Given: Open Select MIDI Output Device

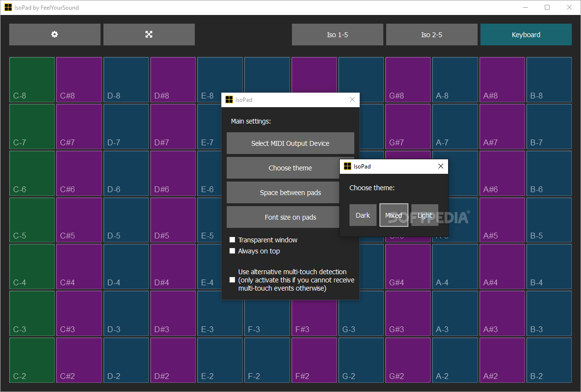Looking at the screenshot, I should click(290, 143).
